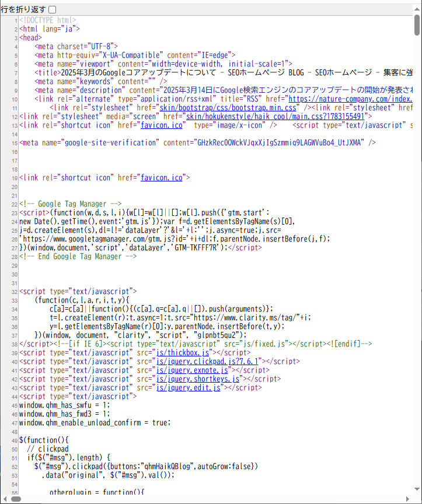Screen dimensions: 422x504
Task: Enable the 行を折り返す line-wrap checkbox
Action: point(52,10)
